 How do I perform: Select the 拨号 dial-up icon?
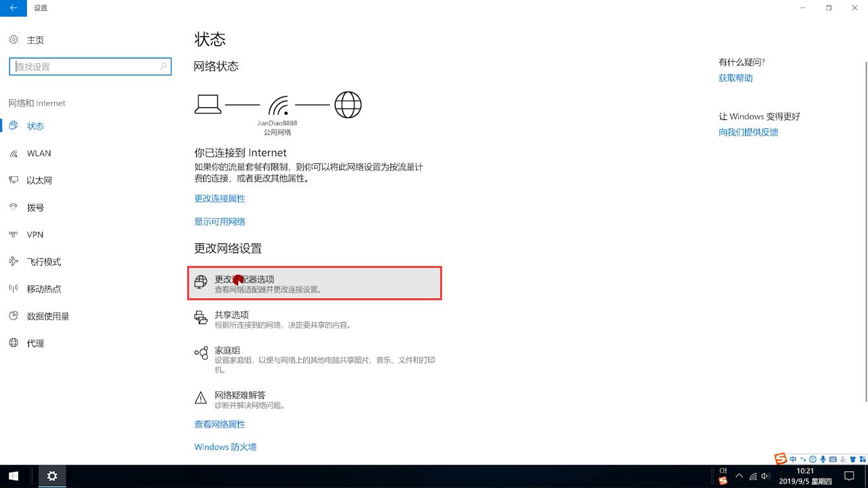pos(14,207)
